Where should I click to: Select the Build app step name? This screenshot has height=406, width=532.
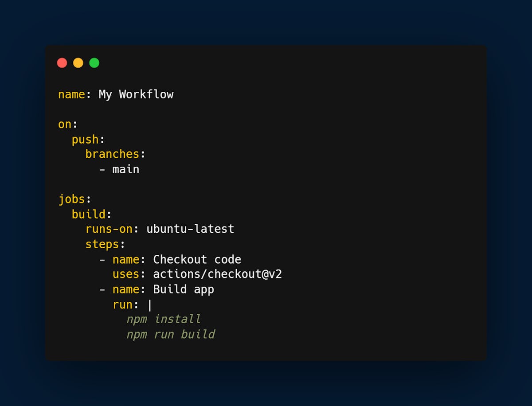coord(183,289)
